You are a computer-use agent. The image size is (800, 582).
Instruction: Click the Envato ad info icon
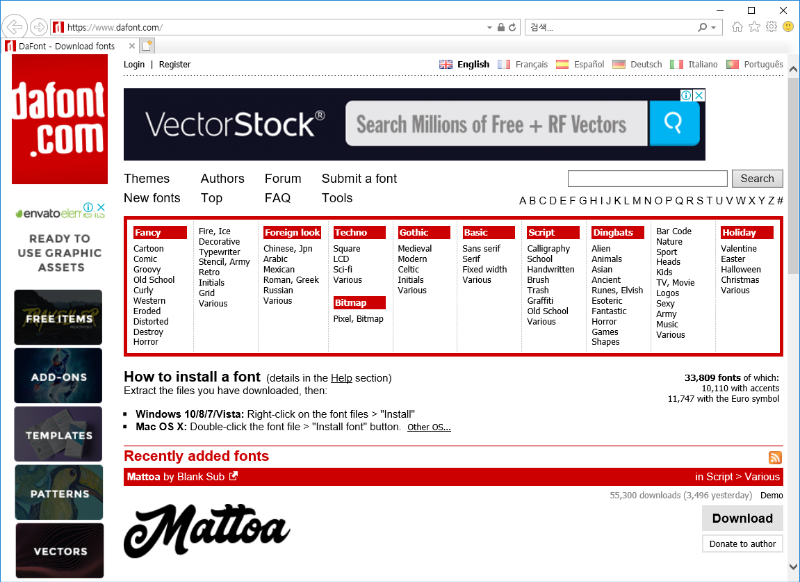tap(88, 207)
